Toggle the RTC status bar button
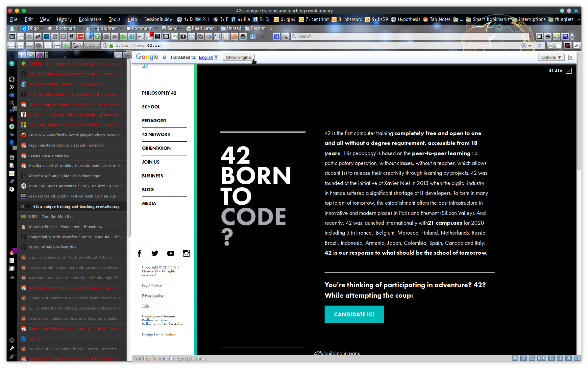588x368 pixels. click(542, 358)
